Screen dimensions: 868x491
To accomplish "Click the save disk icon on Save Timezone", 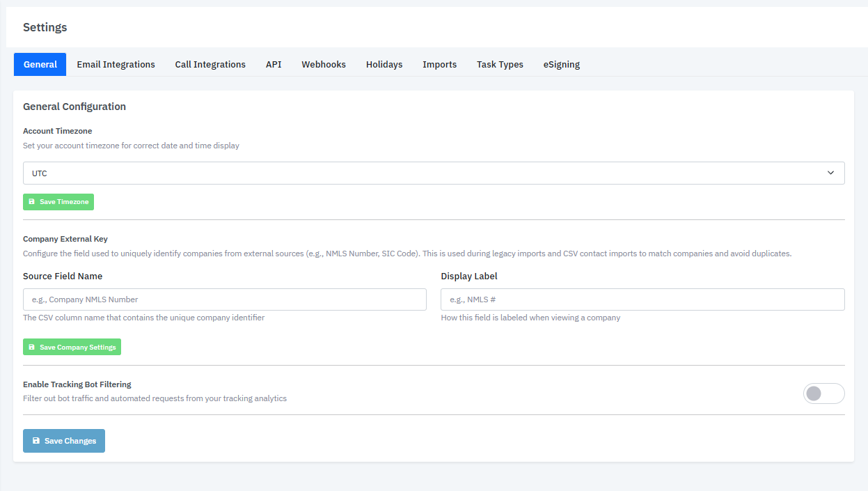I will (x=31, y=201).
